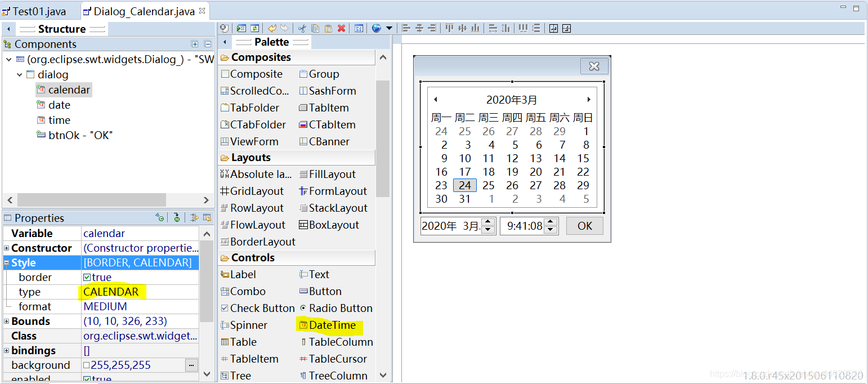Expand the bindings property row

point(7,351)
